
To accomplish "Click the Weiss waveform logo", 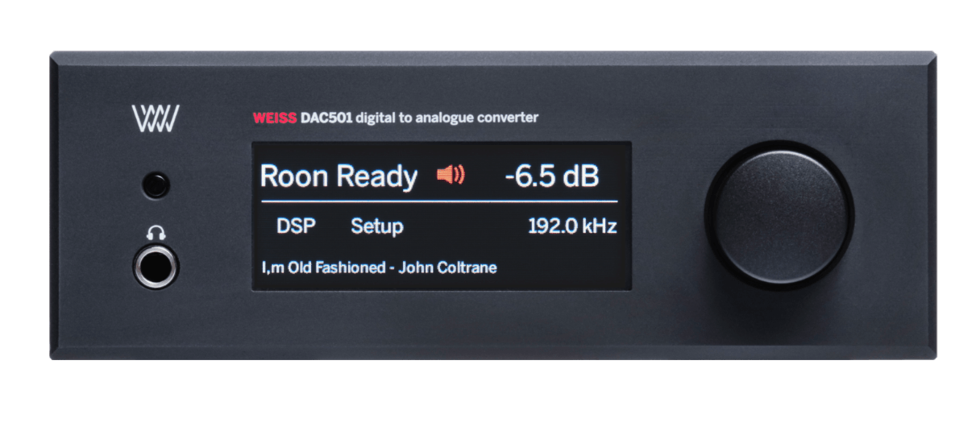I will (156, 119).
